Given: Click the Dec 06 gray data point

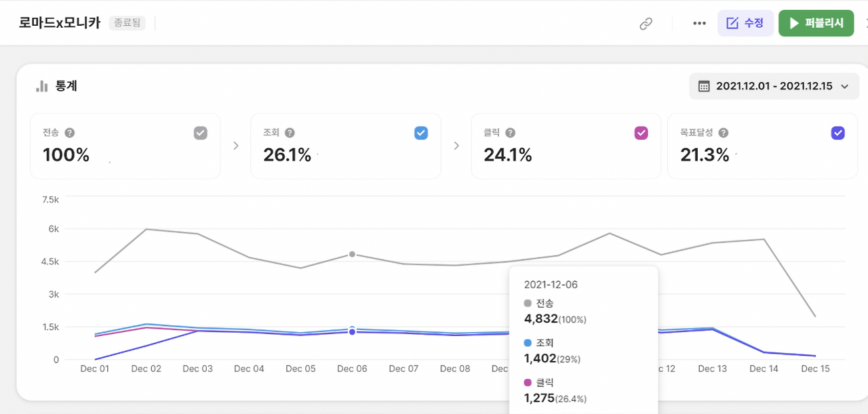Looking at the screenshot, I should [352, 254].
